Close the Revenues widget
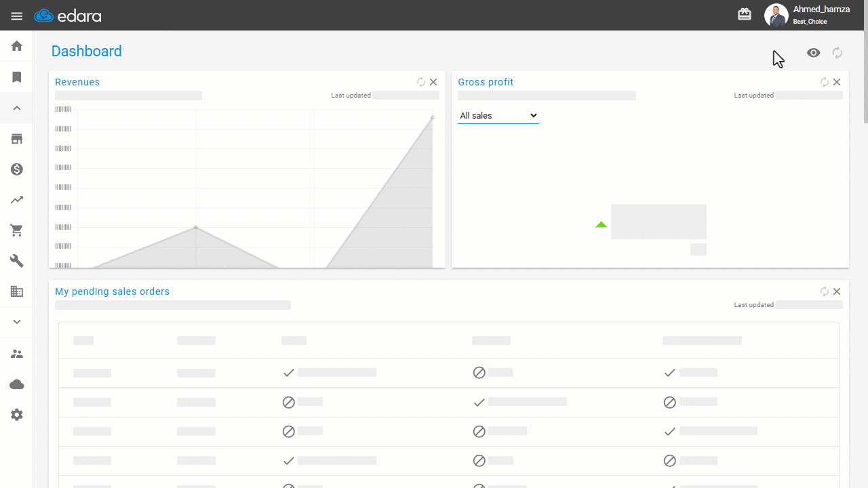This screenshot has height=488, width=868. 433,82
